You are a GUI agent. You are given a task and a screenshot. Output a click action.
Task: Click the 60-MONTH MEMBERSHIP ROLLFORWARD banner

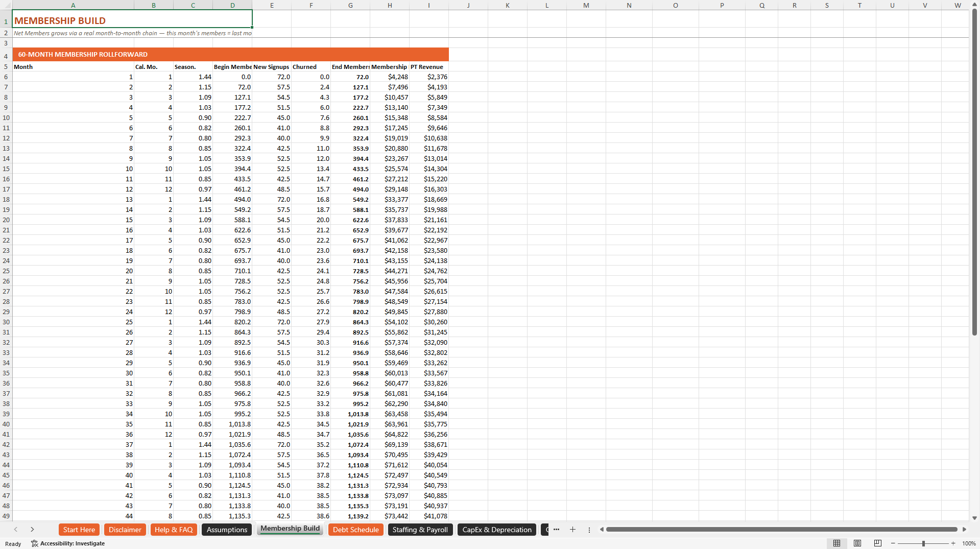pyautogui.click(x=230, y=54)
